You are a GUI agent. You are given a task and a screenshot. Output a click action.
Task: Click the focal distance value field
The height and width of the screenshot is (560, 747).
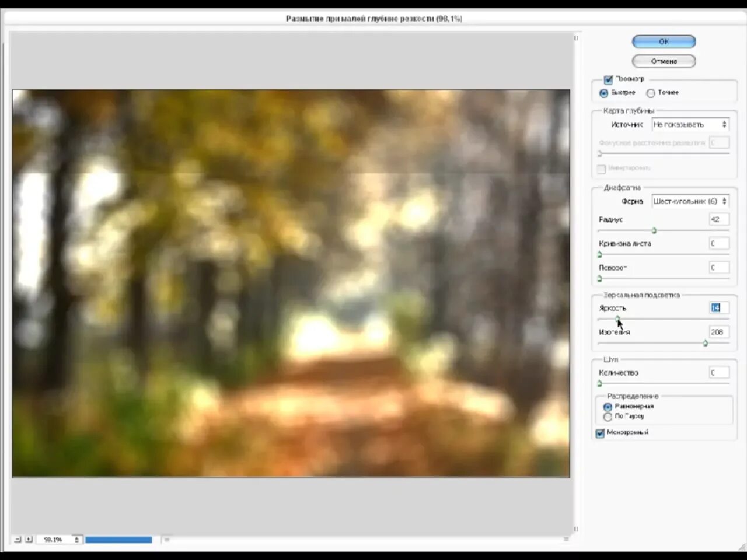719,143
